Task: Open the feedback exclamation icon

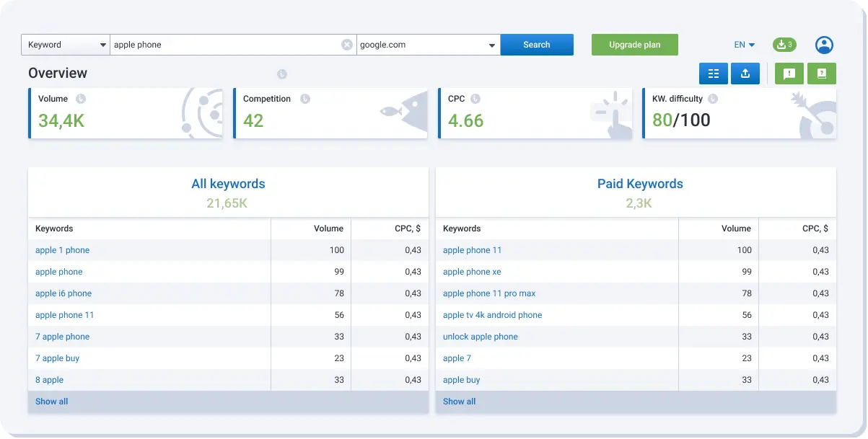Action: point(788,73)
